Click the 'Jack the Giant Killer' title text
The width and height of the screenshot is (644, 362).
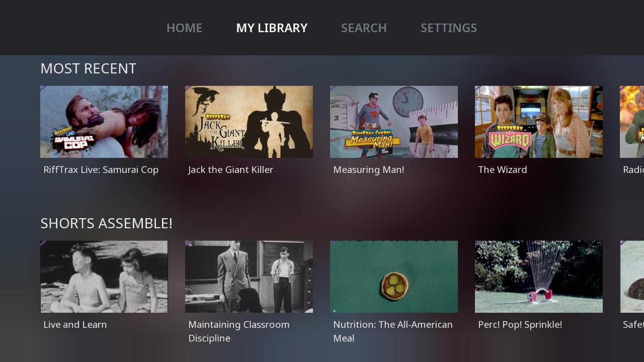pos(231,170)
